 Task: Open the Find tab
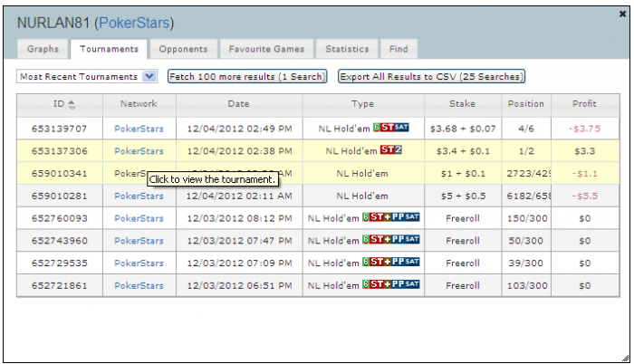pyautogui.click(x=399, y=49)
